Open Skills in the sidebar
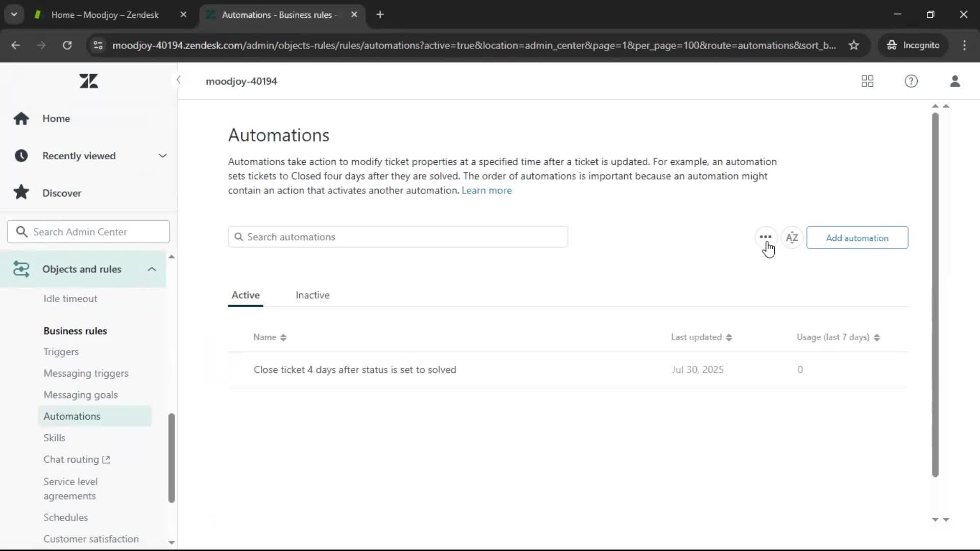 click(x=55, y=438)
